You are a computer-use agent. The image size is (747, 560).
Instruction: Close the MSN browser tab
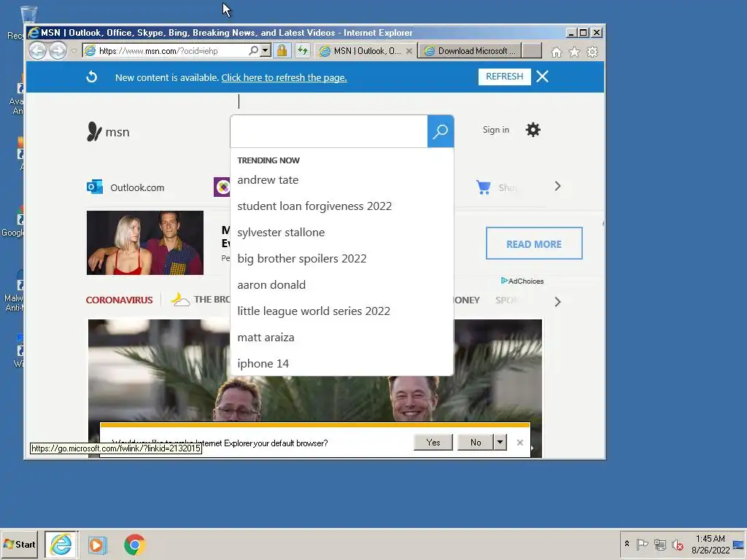tap(409, 51)
